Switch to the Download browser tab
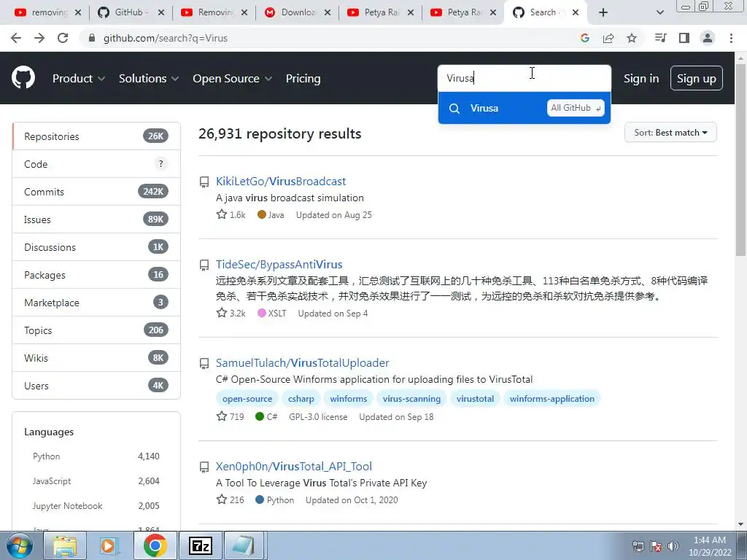Screen dimensions: 747x560 click(298, 12)
